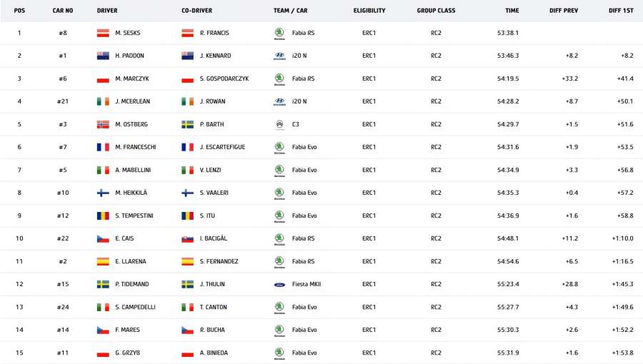
Task: Click Swedish flag beside P. BARTH
Action: tap(187, 124)
